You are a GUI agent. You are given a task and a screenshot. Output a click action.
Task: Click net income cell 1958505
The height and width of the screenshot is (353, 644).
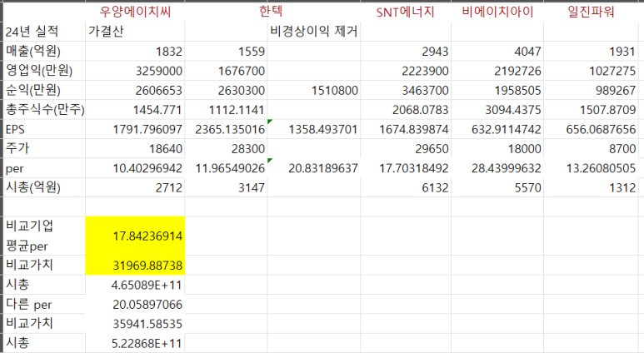point(497,90)
